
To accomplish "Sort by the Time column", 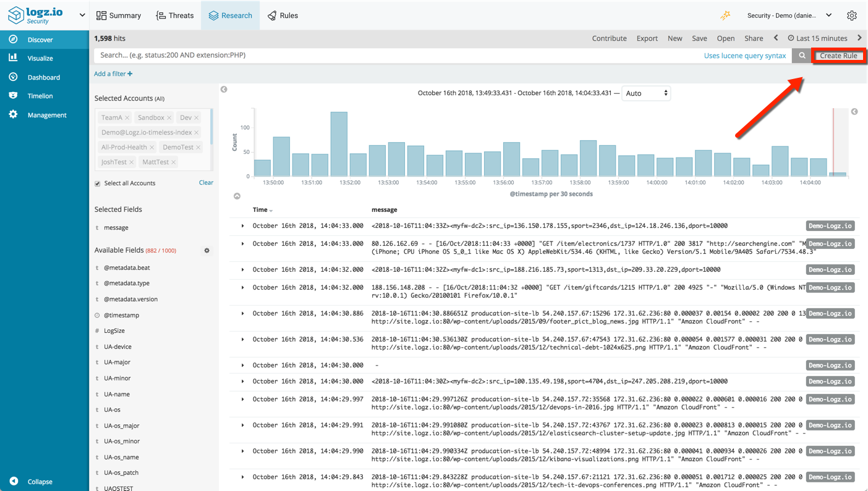I will click(x=262, y=210).
